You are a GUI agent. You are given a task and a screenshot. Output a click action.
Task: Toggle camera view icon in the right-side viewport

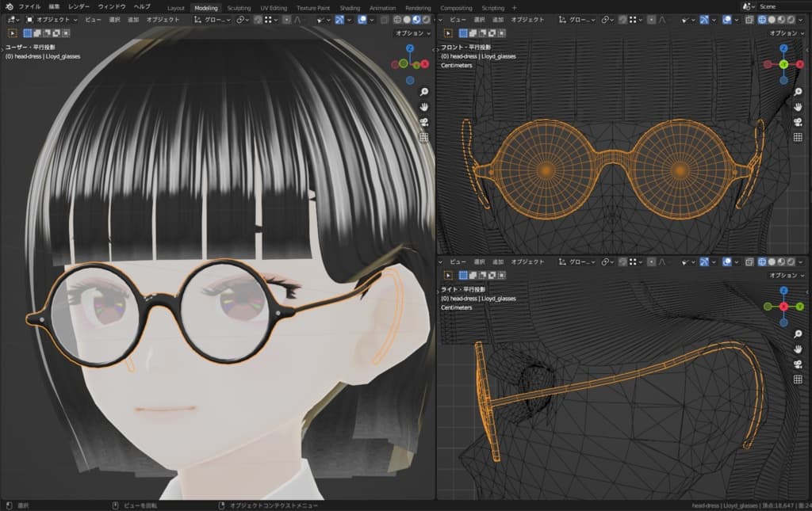coord(799,364)
